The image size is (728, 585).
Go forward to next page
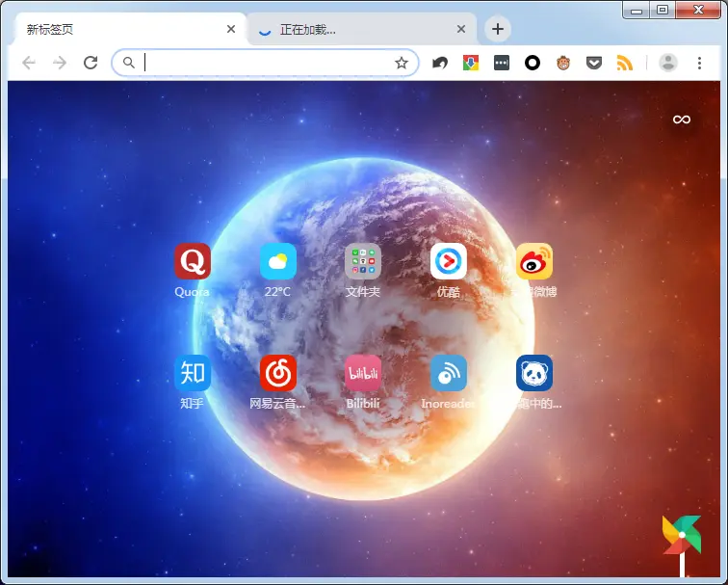(x=60, y=63)
